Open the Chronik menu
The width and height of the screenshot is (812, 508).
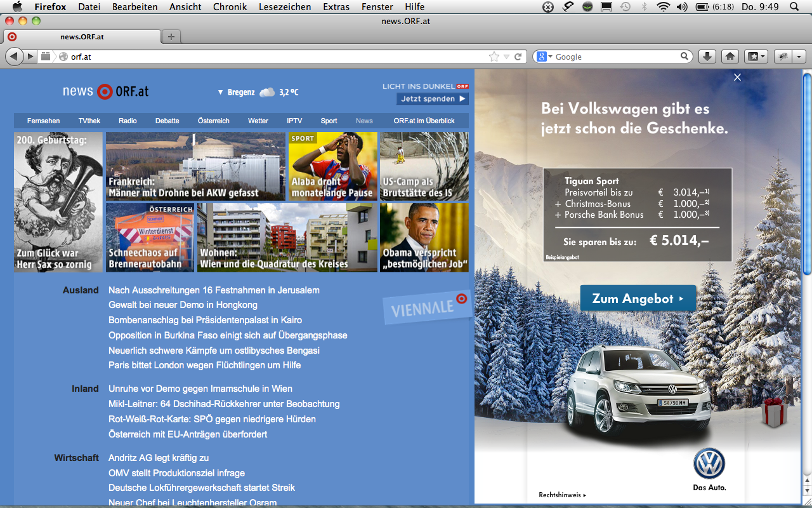coord(230,6)
